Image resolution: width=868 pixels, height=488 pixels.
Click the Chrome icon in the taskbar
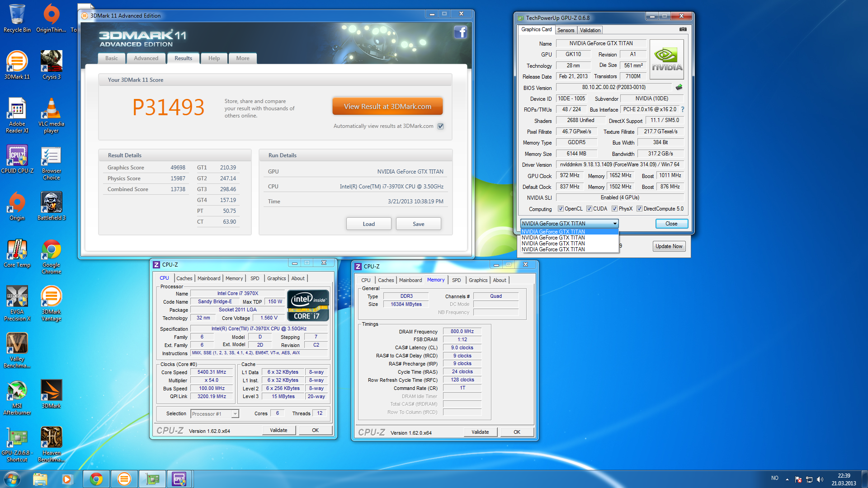click(x=96, y=479)
